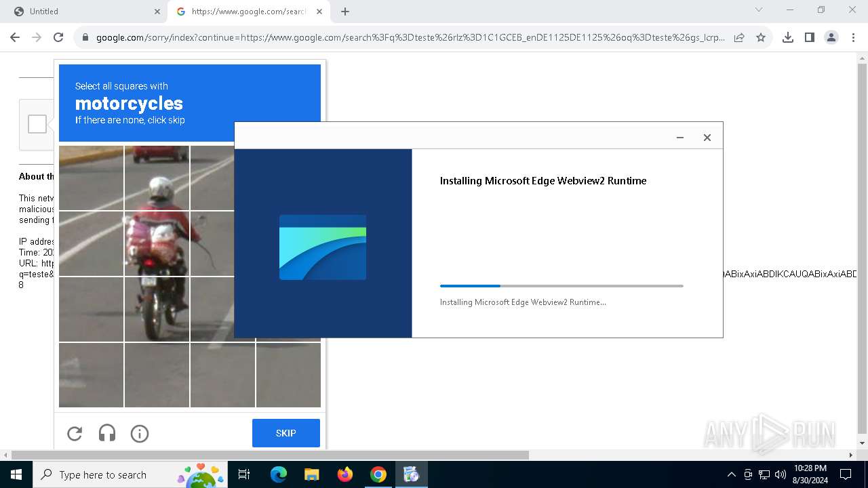Click the horizontal scrollbar thumb
868x488 pixels.
coord(270,455)
